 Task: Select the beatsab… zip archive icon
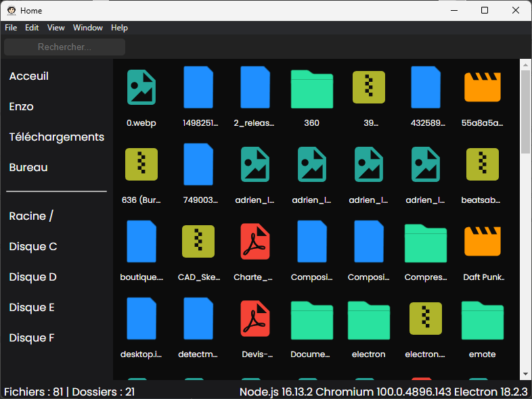[x=483, y=164]
